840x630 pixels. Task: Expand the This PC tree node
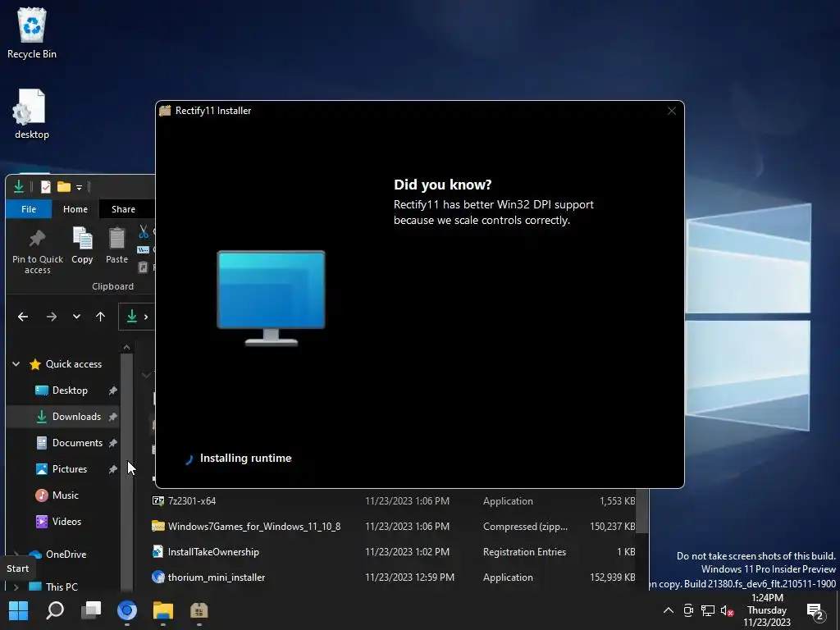click(16, 587)
